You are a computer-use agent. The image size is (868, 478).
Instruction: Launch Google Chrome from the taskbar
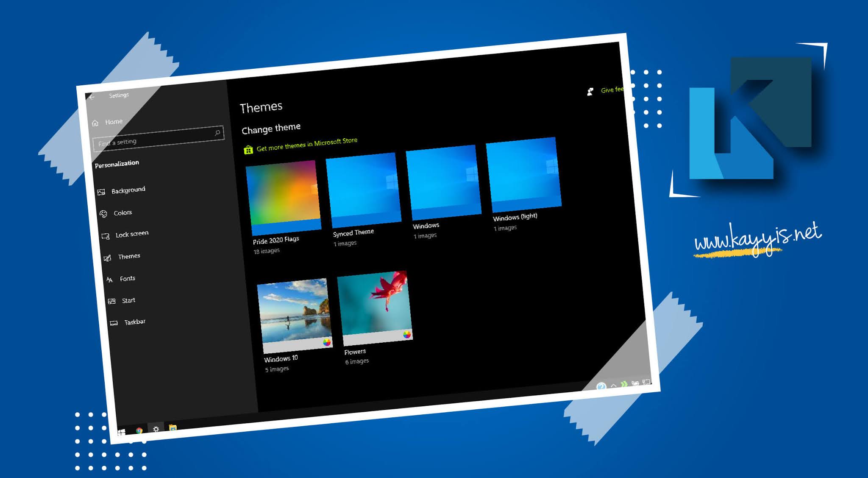(139, 430)
